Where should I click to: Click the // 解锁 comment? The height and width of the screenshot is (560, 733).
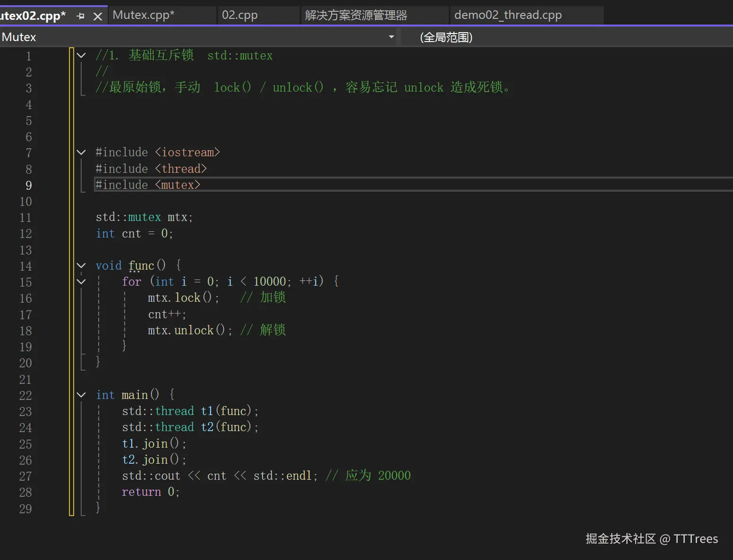(x=263, y=330)
